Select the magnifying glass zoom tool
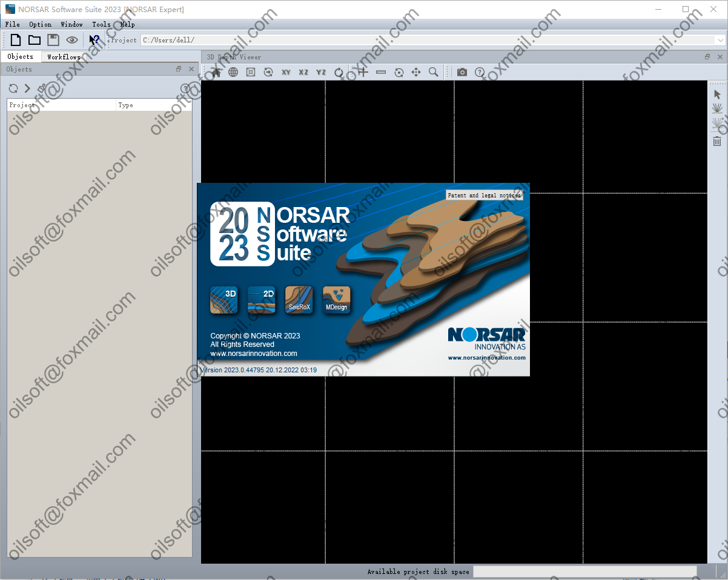Viewport: 728px width, 580px height. coord(434,72)
